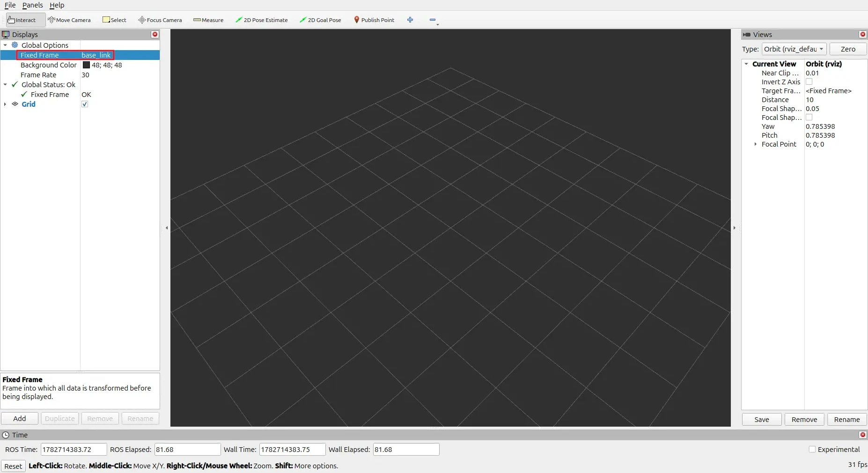This screenshot has height=473, width=868.
Task: Click the Reset button
Action: [x=13, y=466]
